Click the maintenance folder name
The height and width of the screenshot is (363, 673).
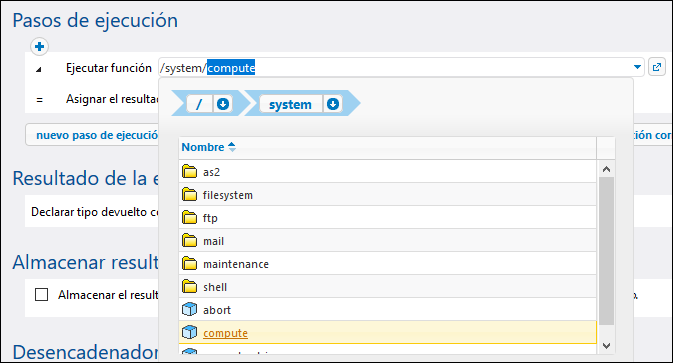pyautogui.click(x=236, y=264)
